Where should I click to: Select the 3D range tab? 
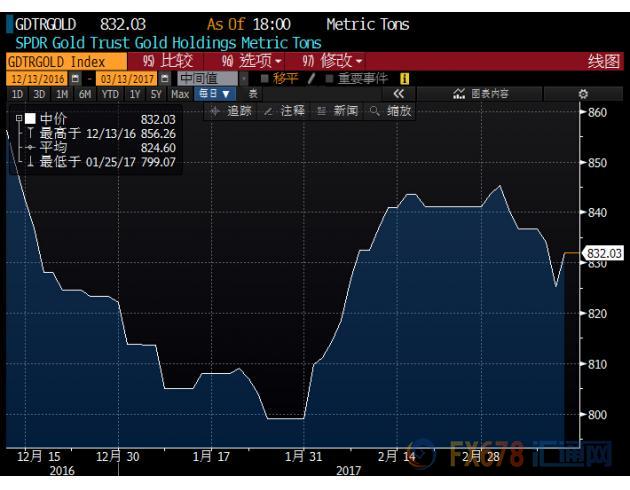point(39,94)
